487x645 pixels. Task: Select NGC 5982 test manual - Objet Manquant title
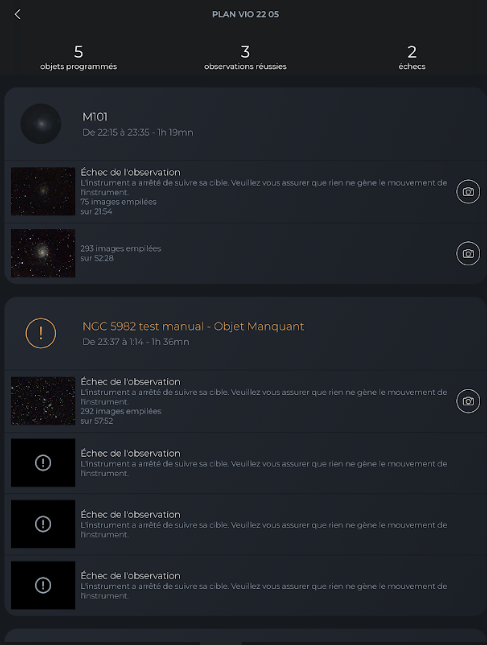193,327
